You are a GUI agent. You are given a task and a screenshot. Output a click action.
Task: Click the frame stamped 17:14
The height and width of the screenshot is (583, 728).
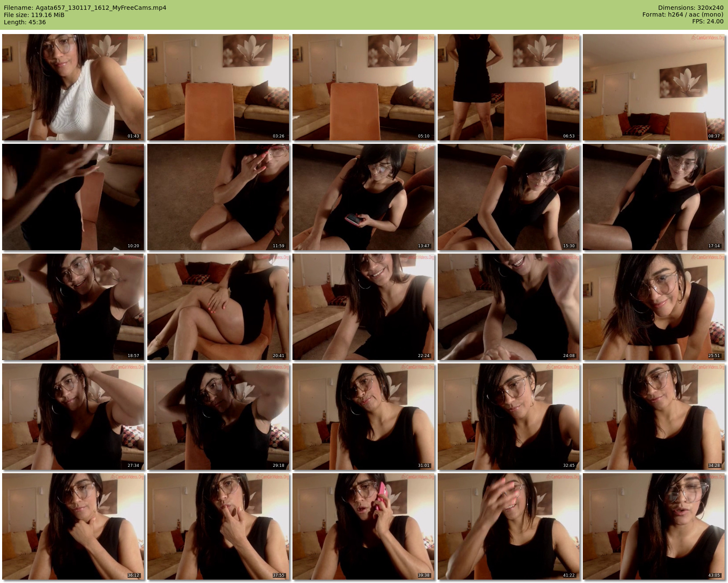pos(654,197)
